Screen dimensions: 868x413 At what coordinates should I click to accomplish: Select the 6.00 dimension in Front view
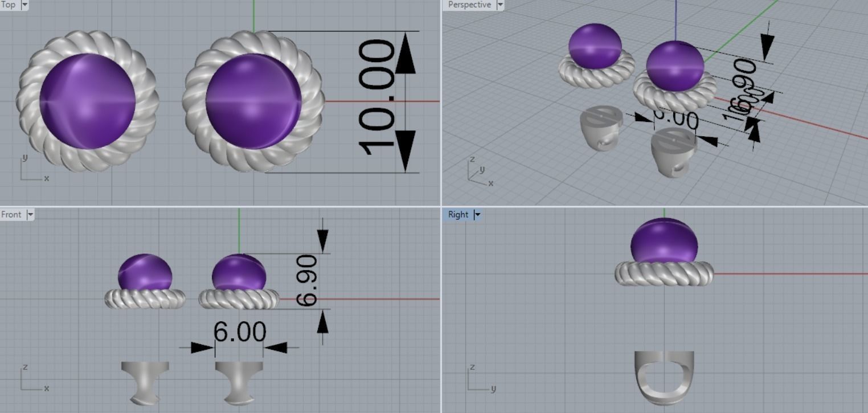pyautogui.click(x=240, y=332)
